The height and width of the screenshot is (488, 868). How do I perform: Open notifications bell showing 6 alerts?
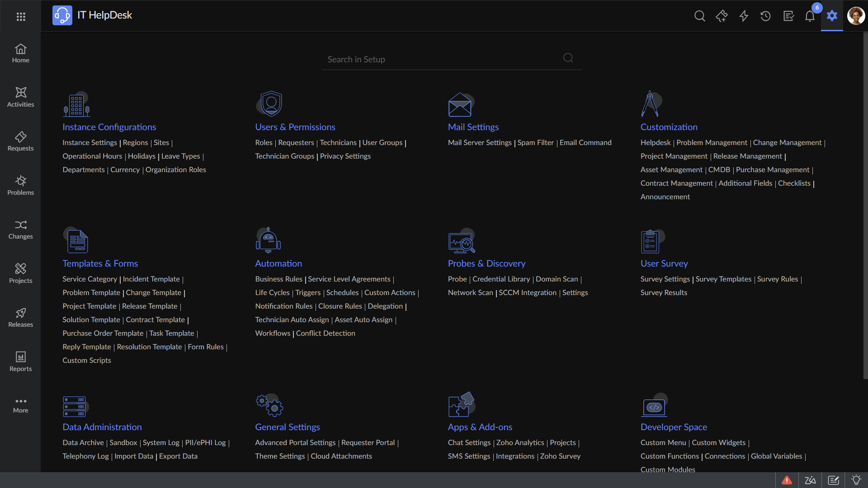coord(810,15)
